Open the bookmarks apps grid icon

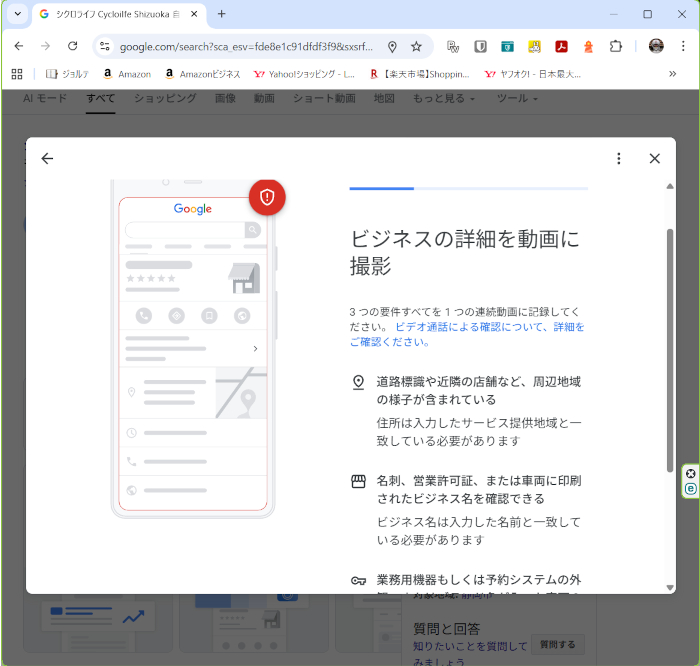17,74
